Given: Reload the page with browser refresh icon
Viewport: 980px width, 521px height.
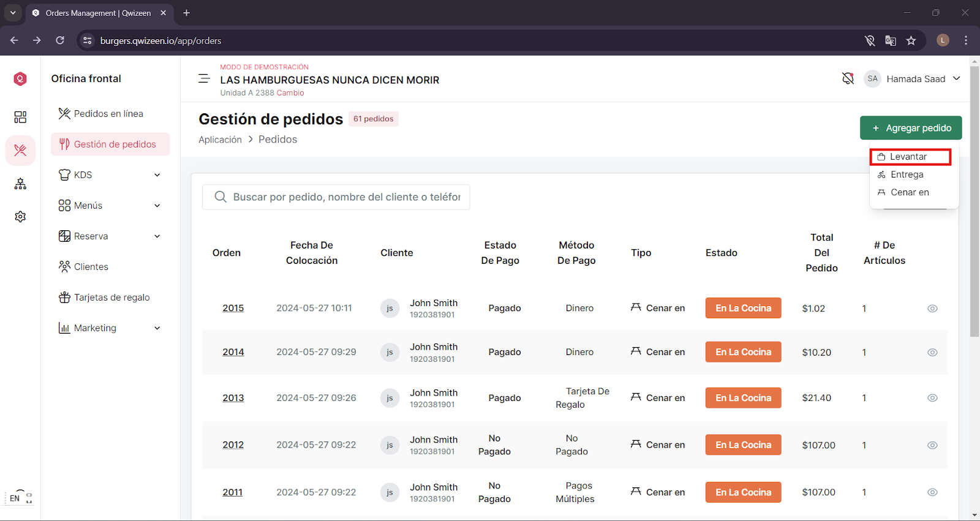Looking at the screenshot, I should click(60, 40).
